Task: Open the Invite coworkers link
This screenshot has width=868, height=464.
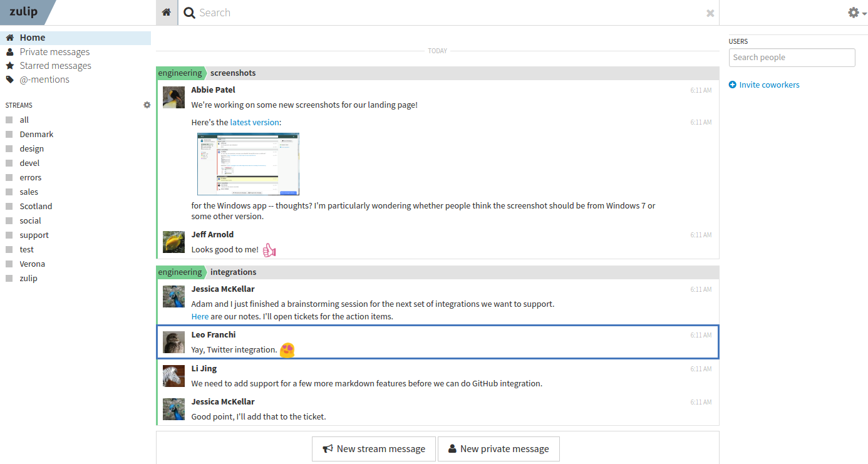Action: tap(769, 85)
